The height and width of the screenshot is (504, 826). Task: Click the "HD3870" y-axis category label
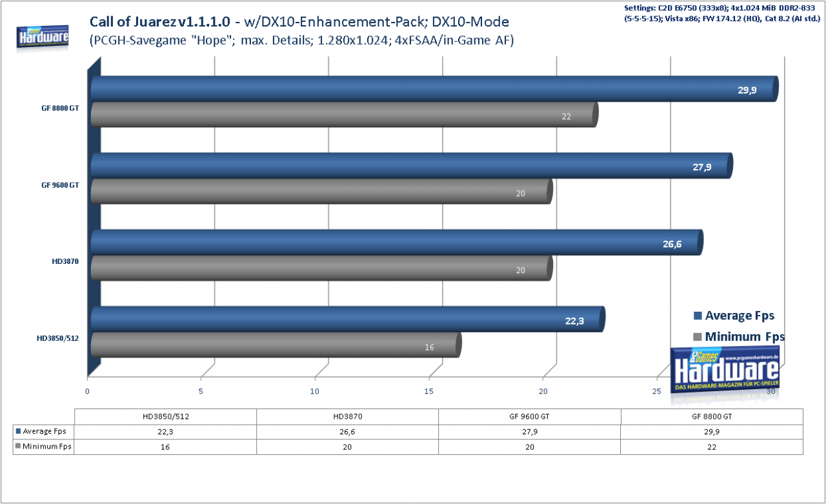66,262
